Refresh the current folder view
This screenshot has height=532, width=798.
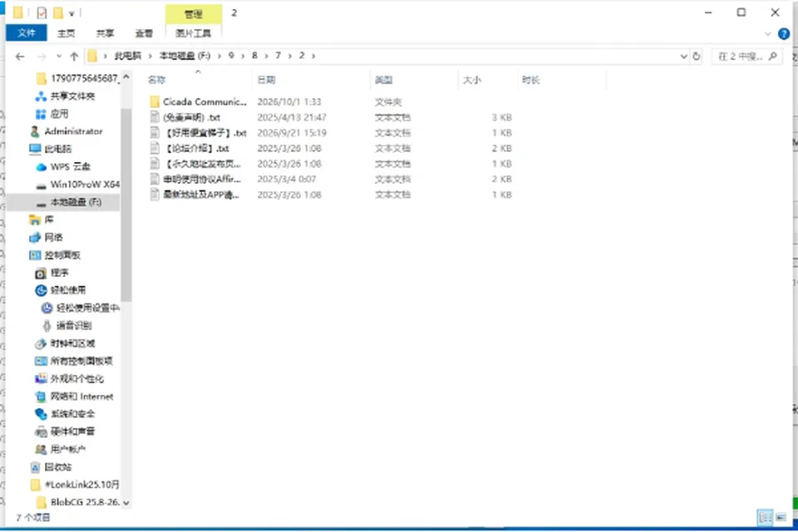click(697, 56)
